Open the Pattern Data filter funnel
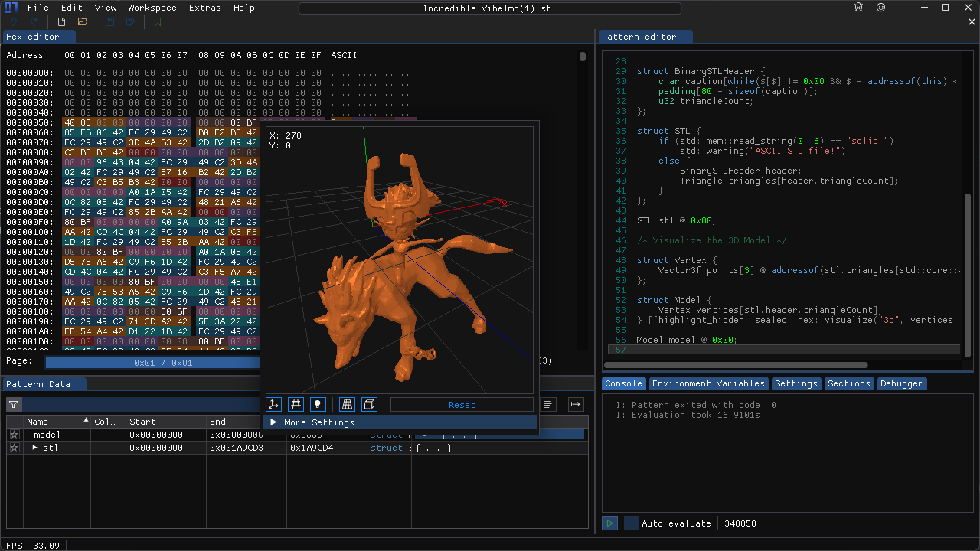This screenshot has height=551, width=980. click(13, 404)
